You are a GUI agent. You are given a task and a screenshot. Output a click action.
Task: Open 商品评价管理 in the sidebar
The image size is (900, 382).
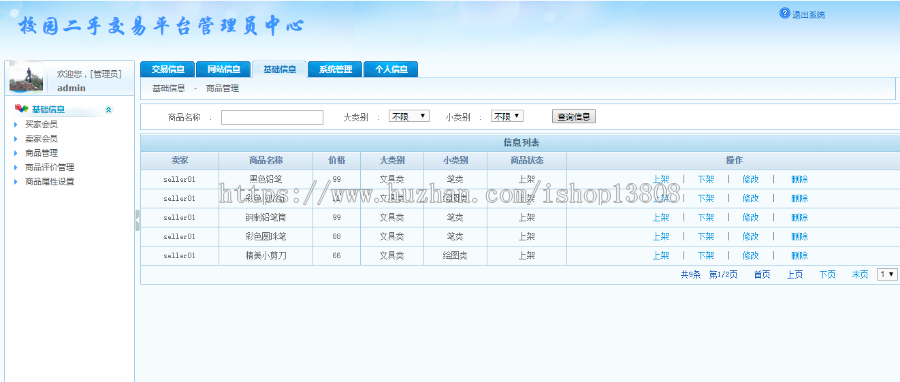[49, 167]
